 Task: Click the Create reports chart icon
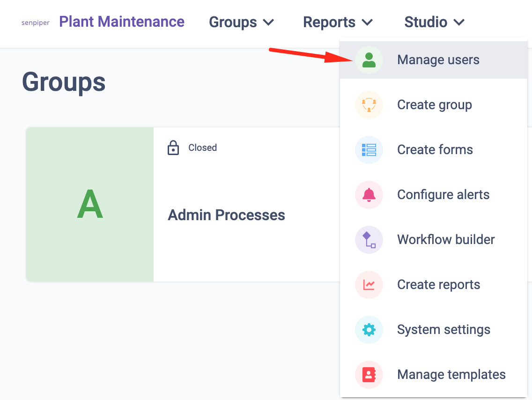pyautogui.click(x=369, y=285)
